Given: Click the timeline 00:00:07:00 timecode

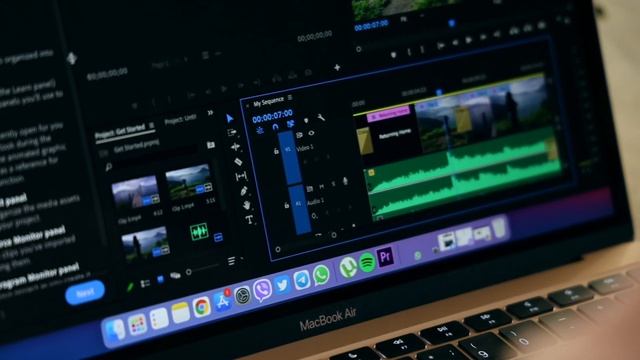Looking at the screenshot, I should tap(272, 115).
